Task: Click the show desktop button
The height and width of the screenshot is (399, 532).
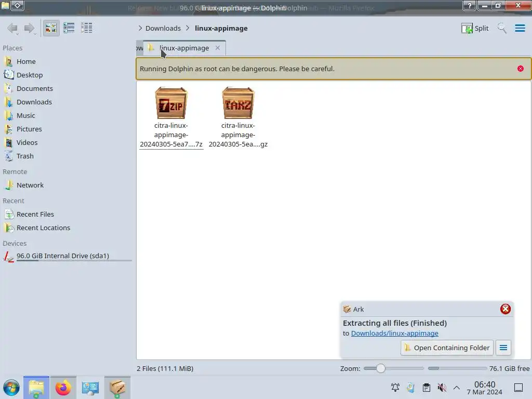Action: click(518, 388)
